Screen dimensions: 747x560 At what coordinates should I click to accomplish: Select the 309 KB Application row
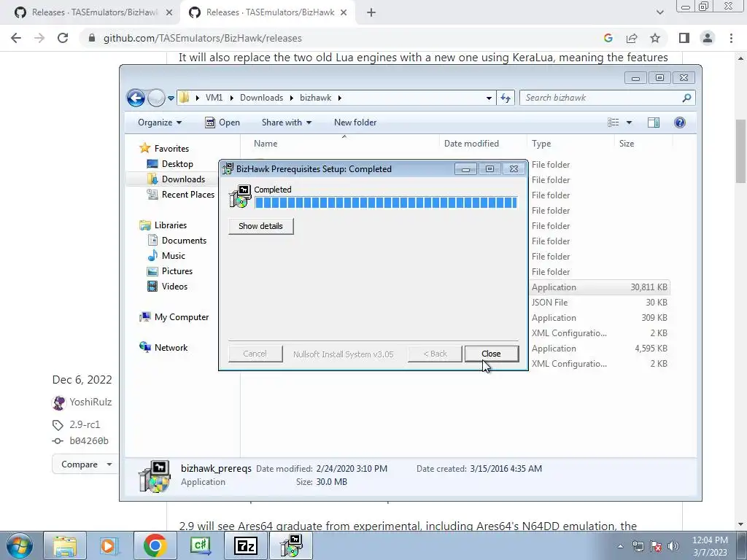[x=600, y=318]
